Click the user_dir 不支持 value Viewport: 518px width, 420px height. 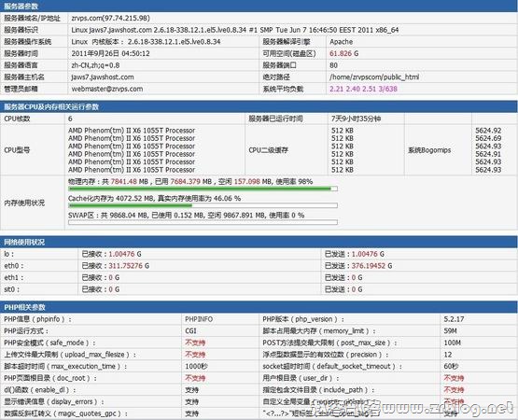(x=454, y=378)
